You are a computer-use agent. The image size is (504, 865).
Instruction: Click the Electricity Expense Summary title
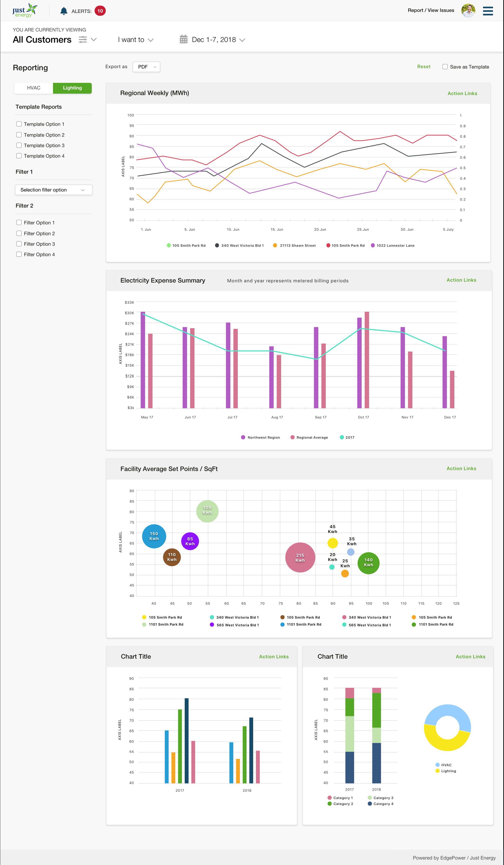163,280
